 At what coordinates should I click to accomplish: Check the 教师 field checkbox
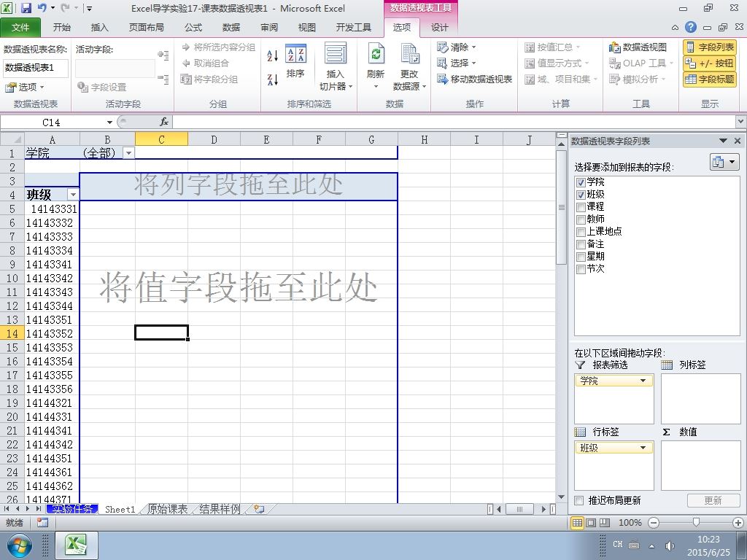pyautogui.click(x=581, y=219)
